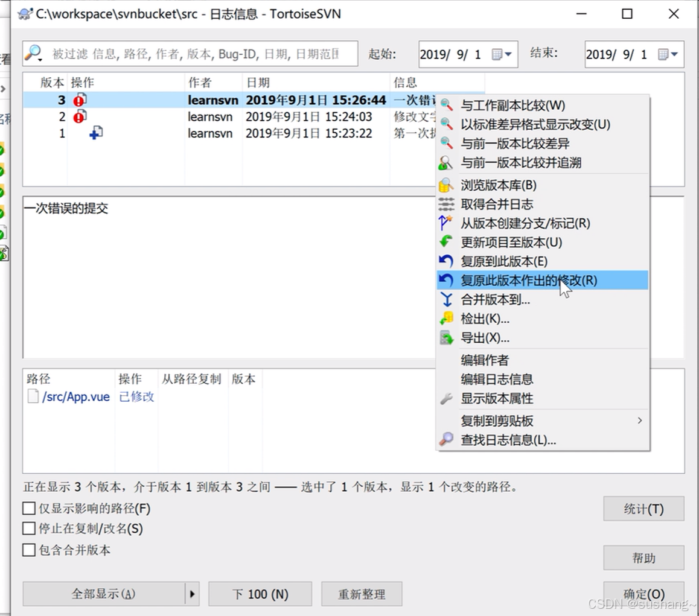
Task: Enable 停止在复制/改名(S) checkbox
Action: (x=29, y=528)
